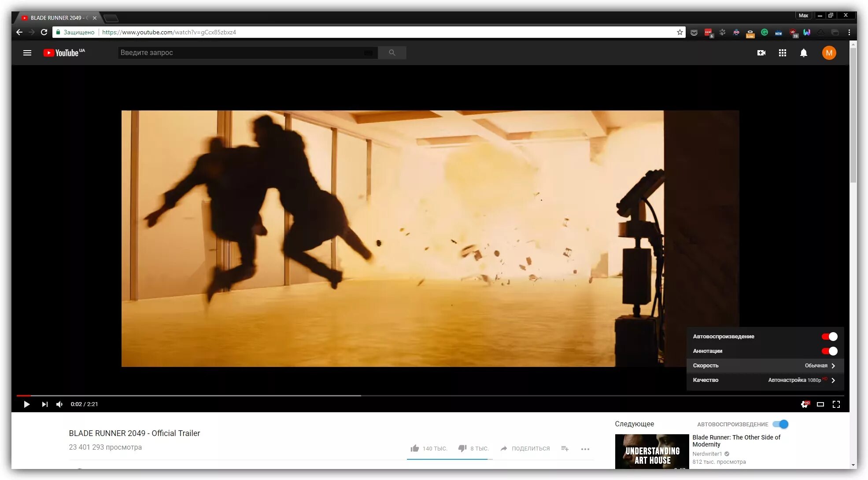This screenshot has height=480, width=868.
Task: Click the video frame to play
Action: pyautogui.click(x=430, y=238)
